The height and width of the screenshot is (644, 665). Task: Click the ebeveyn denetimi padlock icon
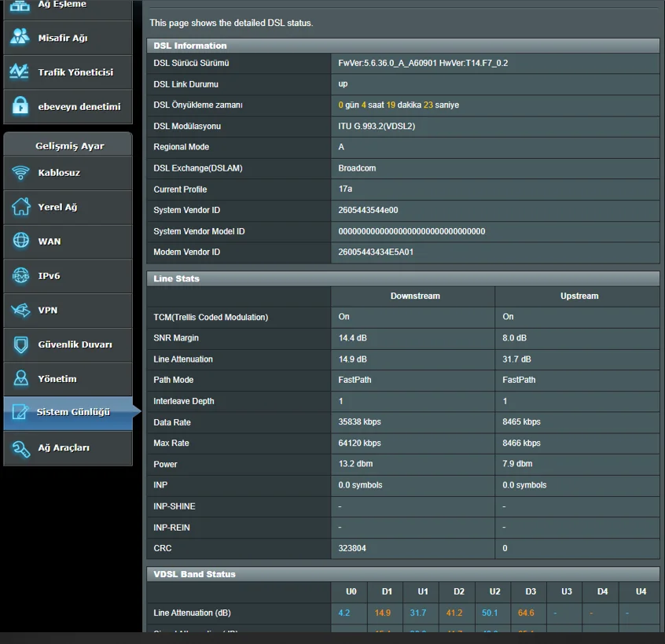(x=20, y=106)
